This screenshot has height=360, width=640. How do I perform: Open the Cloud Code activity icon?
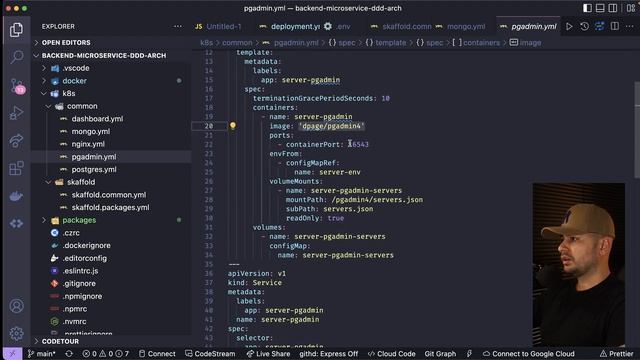[16, 224]
